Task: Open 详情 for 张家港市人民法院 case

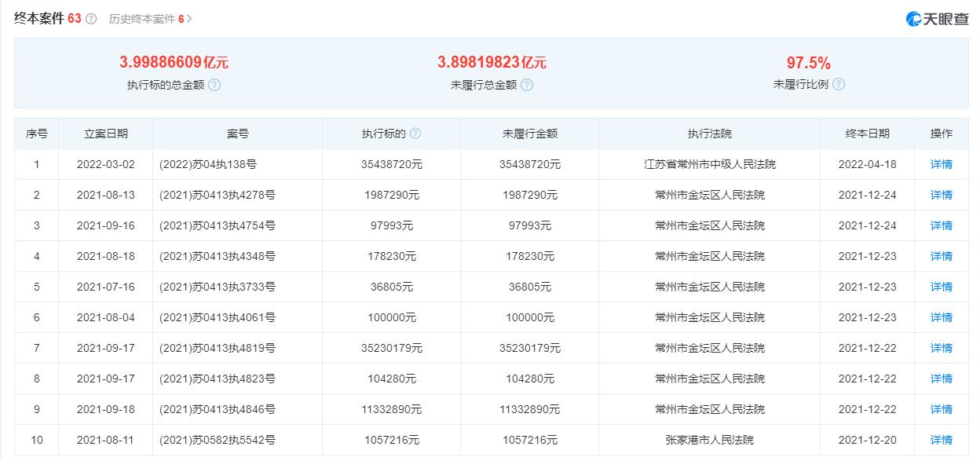Action: click(941, 440)
